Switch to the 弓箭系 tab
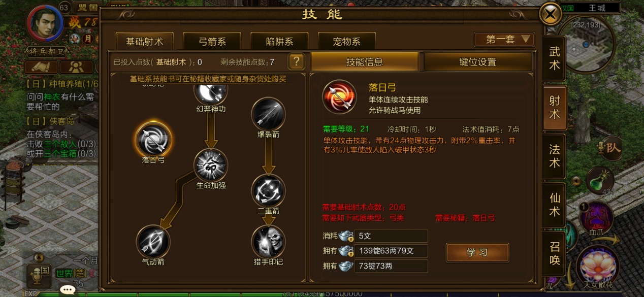The width and height of the screenshot is (644, 297). coord(212,42)
